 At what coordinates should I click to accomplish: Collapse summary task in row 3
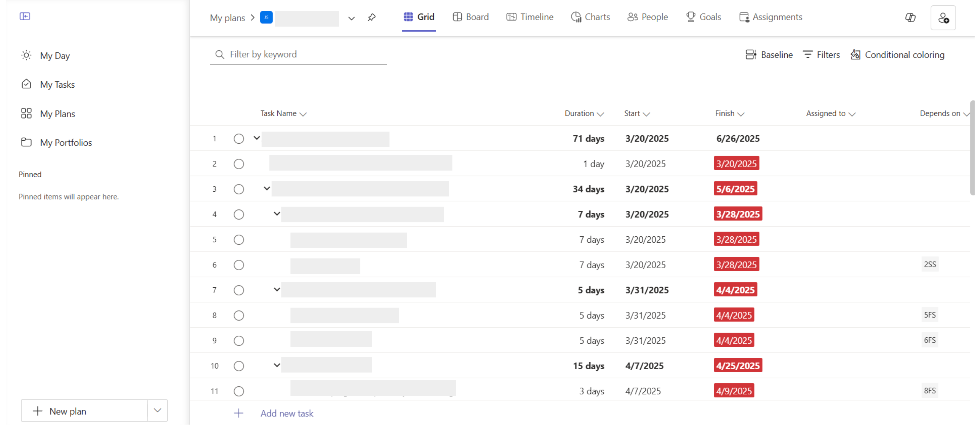pyautogui.click(x=267, y=189)
